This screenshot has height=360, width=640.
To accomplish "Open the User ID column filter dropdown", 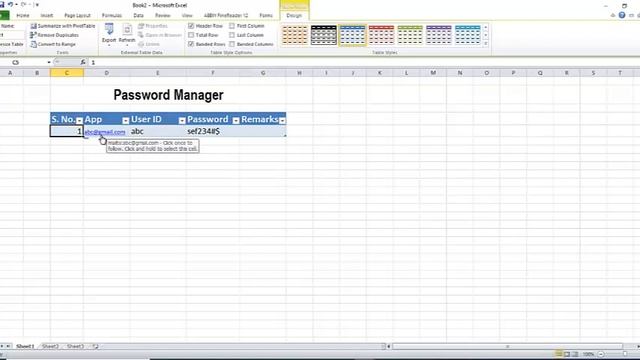I will tap(182, 120).
